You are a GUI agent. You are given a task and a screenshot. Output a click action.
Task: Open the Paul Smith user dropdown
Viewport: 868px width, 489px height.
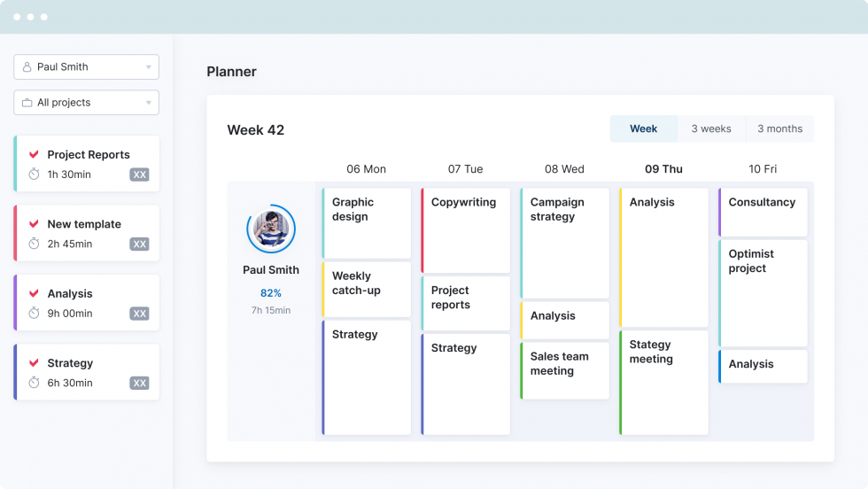coord(148,67)
